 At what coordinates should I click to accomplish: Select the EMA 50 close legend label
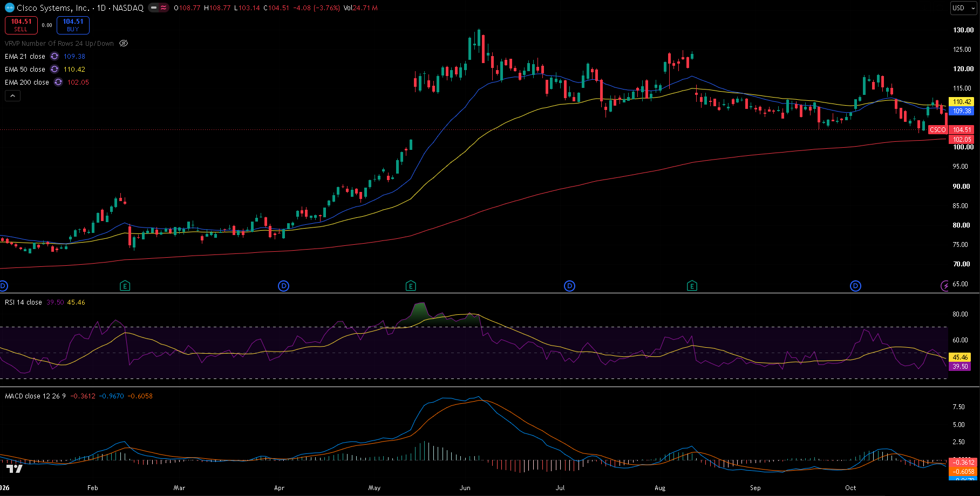[x=25, y=69]
